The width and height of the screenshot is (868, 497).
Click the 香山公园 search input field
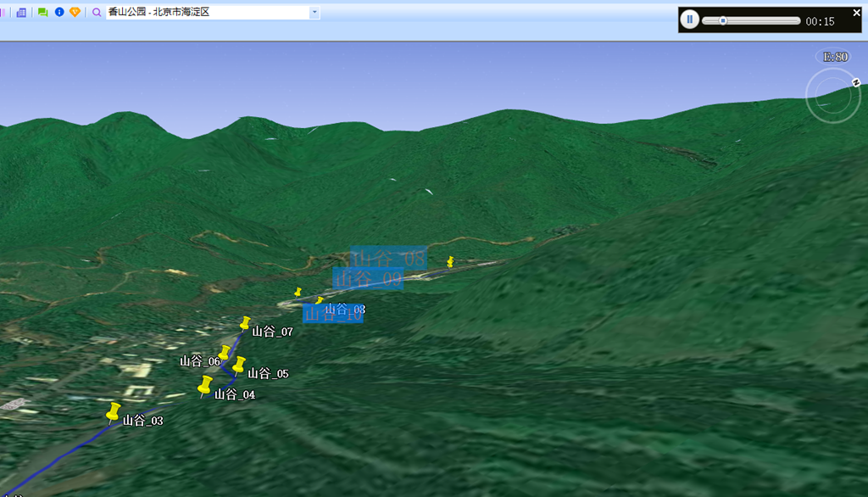[x=208, y=12]
